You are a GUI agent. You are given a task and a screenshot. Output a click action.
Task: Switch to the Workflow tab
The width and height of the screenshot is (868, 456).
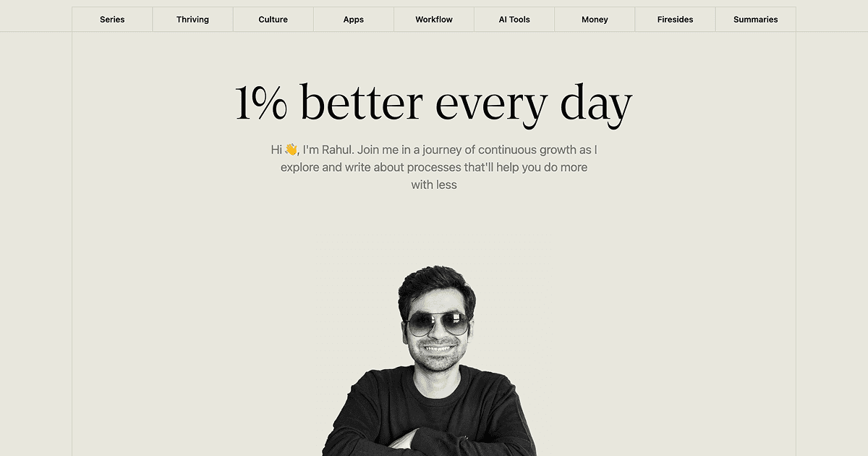434,20
